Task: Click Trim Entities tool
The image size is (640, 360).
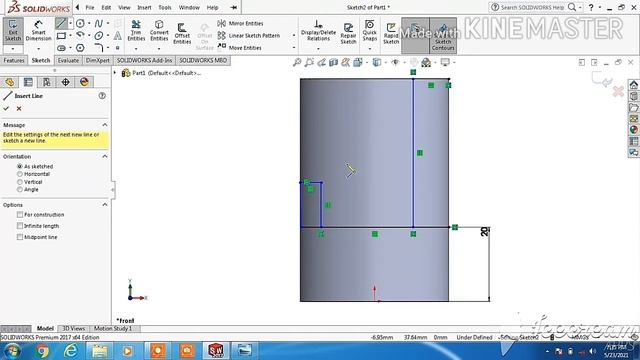Action: [x=136, y=31]
